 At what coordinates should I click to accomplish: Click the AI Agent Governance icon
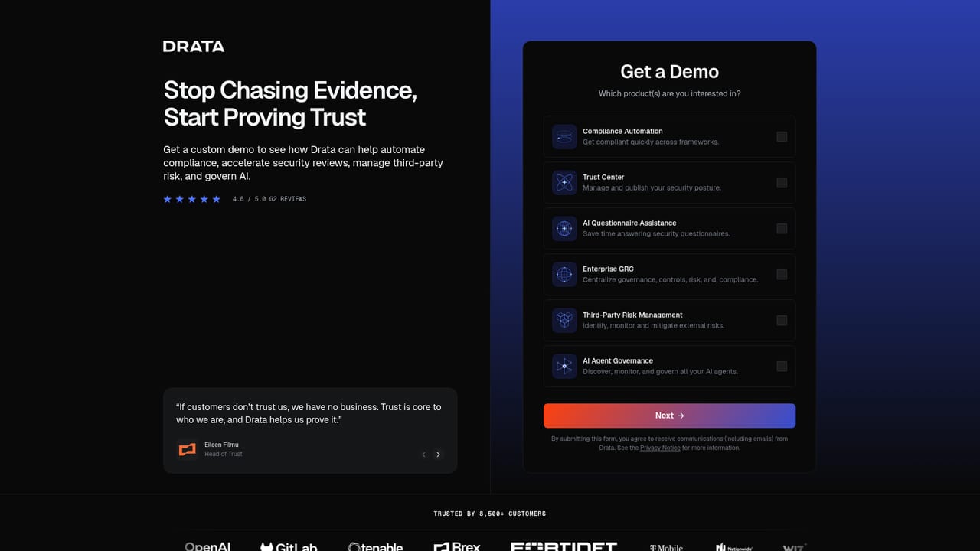click(564, 367)
